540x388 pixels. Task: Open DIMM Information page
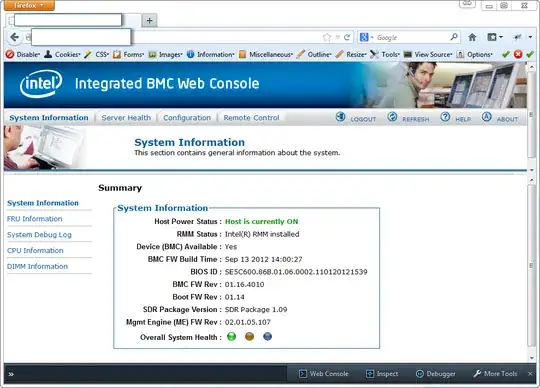point(37,266)
